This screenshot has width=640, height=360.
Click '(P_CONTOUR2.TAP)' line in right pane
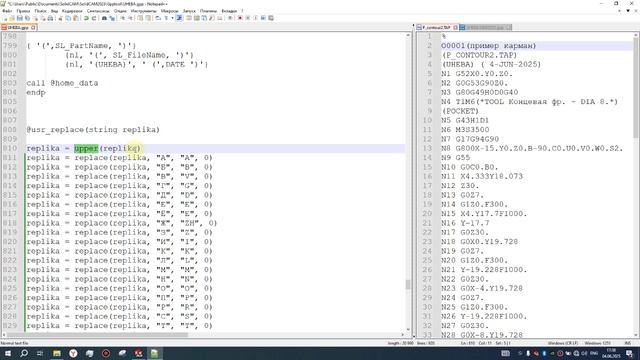coord(479,55)
